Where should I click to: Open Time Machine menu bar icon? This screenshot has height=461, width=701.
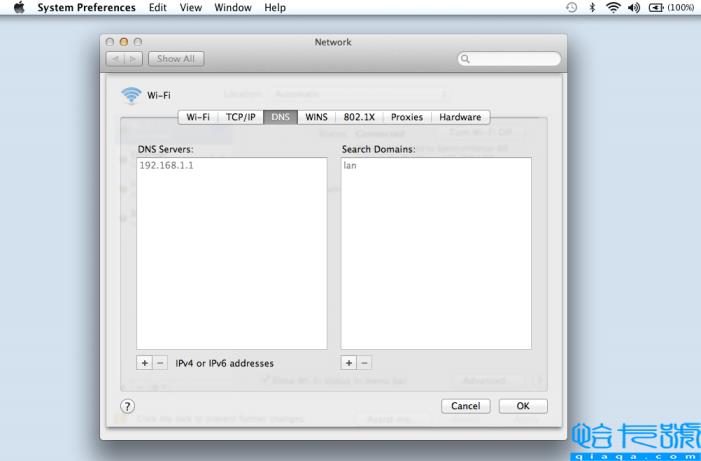571,8
